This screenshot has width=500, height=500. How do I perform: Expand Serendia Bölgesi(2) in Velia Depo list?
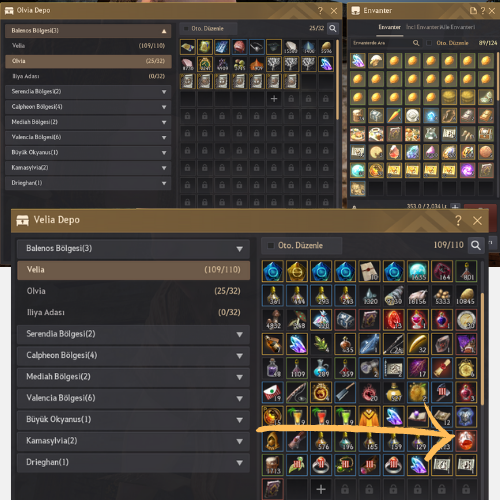(x=133, y=334)
